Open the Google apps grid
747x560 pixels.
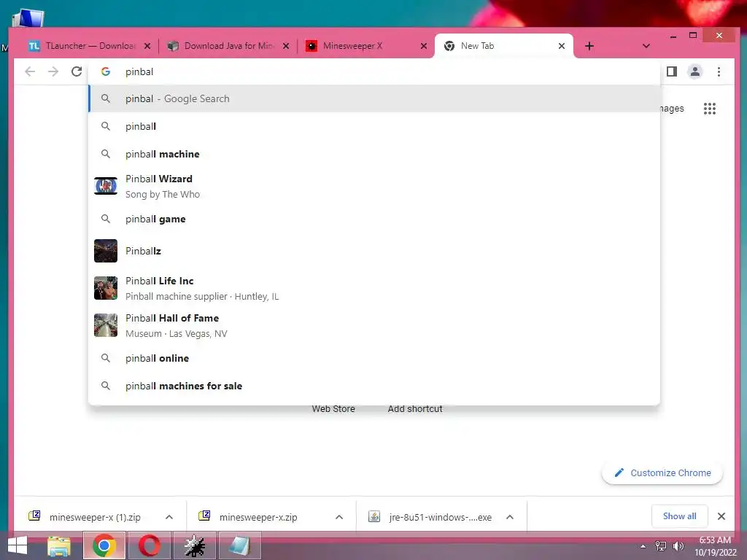pyautogui.click(x=710, y=109)
